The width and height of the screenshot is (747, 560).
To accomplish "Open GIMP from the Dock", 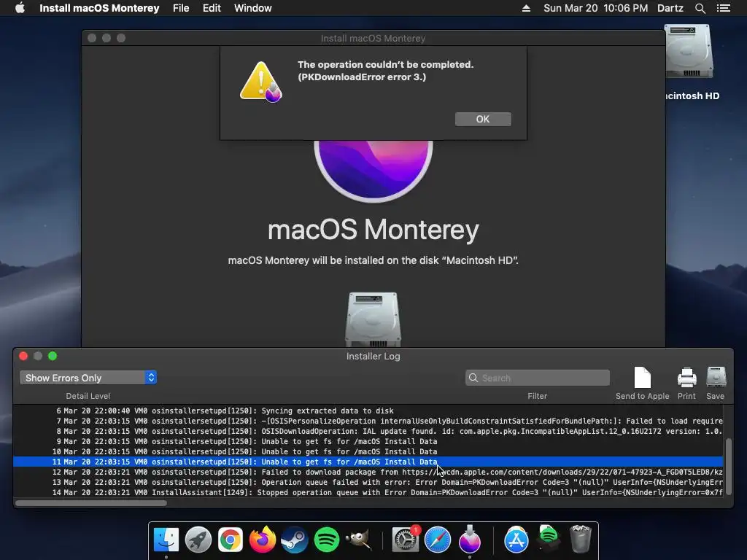I will 358,540.
